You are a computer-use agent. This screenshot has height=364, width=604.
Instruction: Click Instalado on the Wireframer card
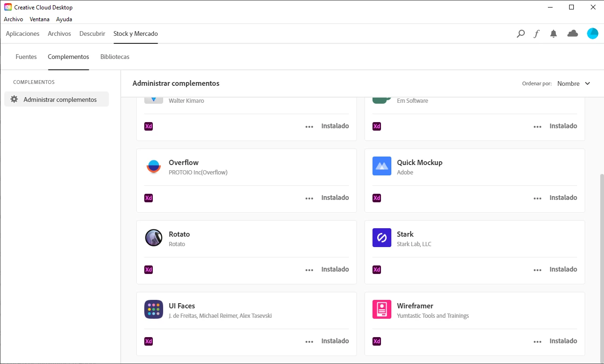[x=563, y=341]
